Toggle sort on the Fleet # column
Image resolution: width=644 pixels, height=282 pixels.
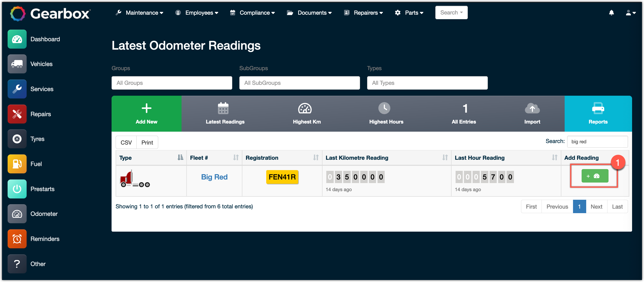pyautogui.click(x=236, y=157)
